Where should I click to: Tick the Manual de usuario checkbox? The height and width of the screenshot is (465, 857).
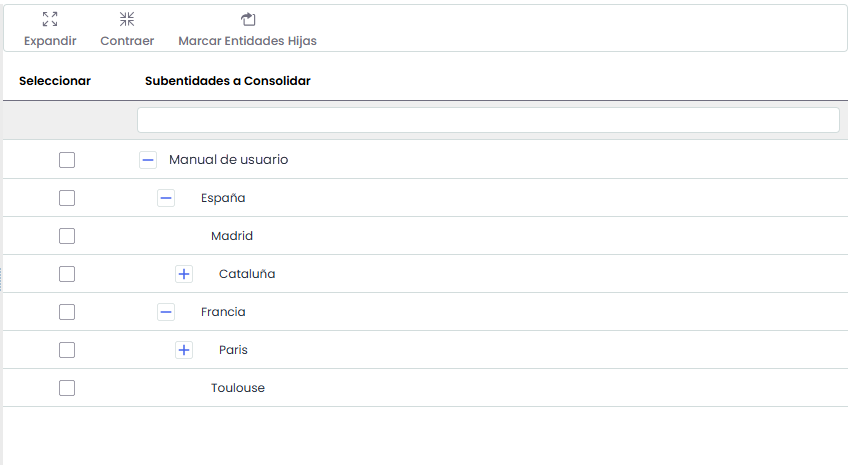coord(67,160)
